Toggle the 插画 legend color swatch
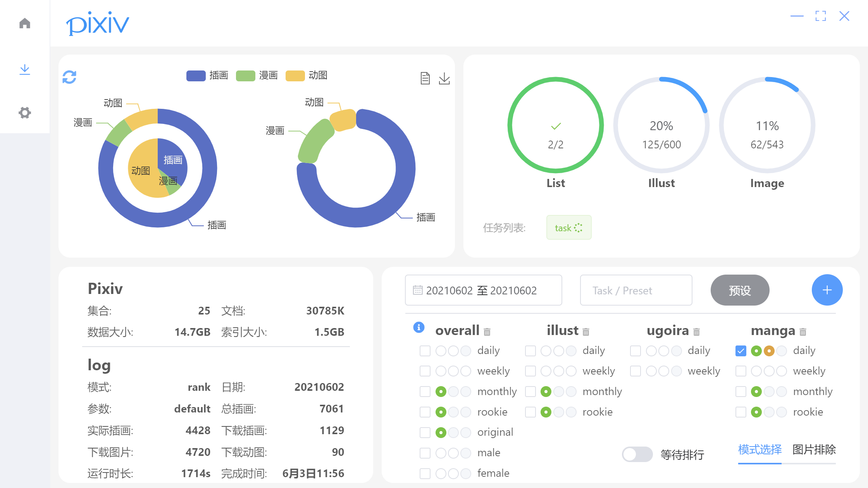The height and width of the screenshot is (488, 868). click(x=196, y=76)
